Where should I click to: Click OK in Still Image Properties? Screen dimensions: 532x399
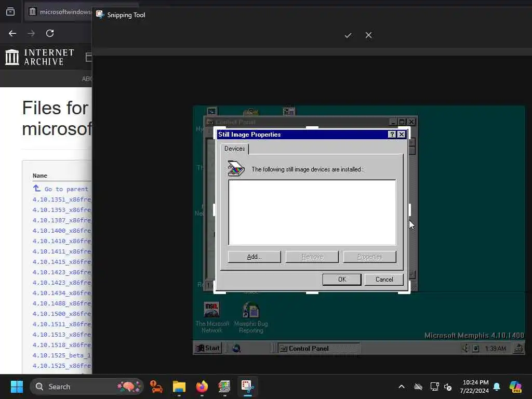342,280
